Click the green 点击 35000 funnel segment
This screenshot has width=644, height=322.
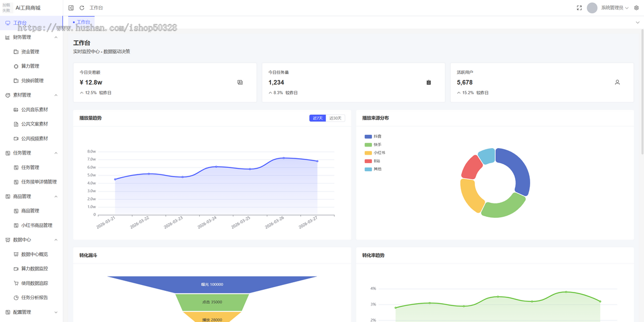[212, 302]
